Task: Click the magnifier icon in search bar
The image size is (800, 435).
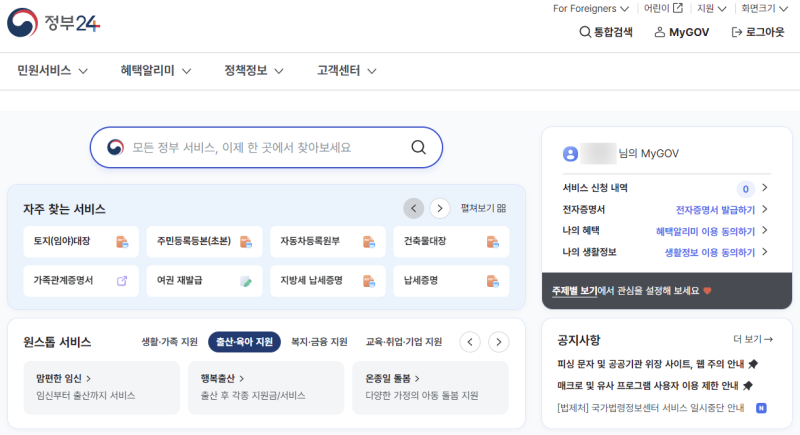Action: click(418, 147)
